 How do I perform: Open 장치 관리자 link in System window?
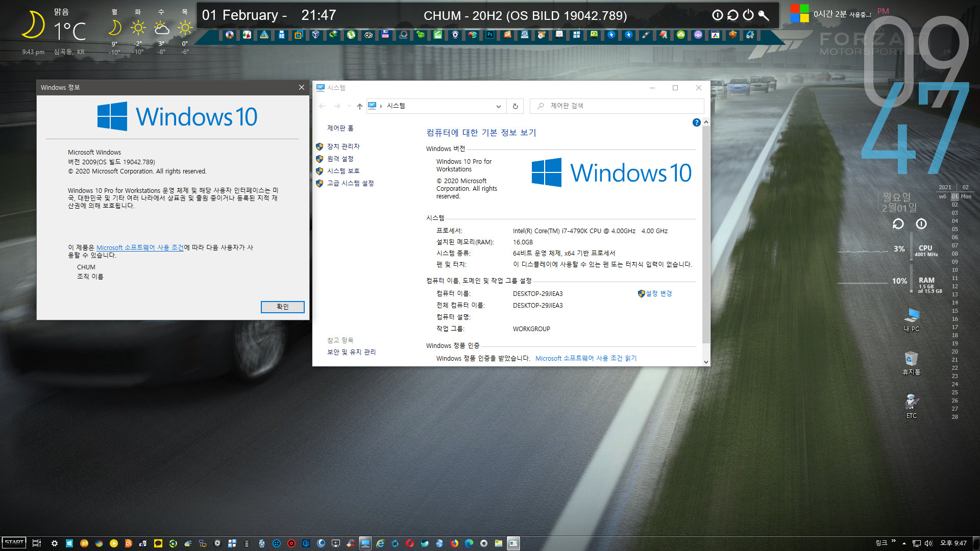343,146
